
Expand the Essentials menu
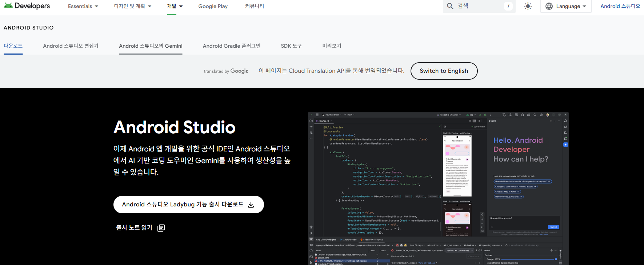point(83,6)
